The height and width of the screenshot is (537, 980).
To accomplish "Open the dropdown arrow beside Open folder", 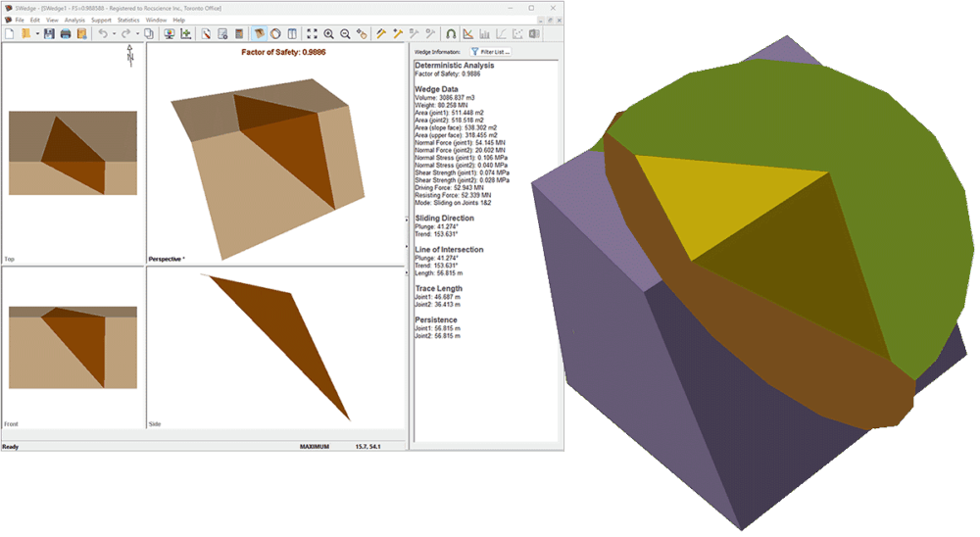I will [36, 33].
